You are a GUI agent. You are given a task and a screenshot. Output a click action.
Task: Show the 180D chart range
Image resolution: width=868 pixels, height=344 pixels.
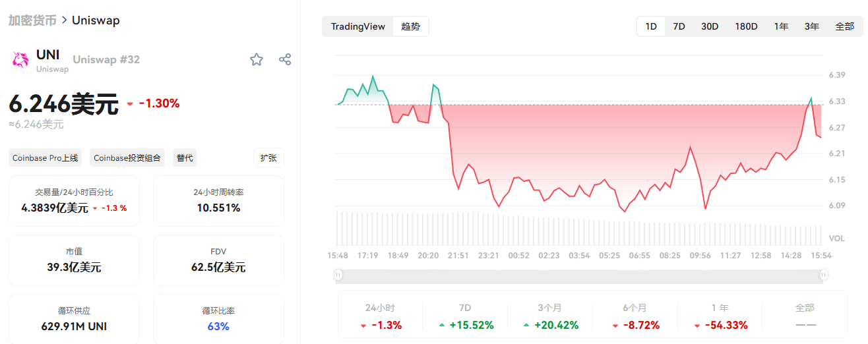pos(746,26)
